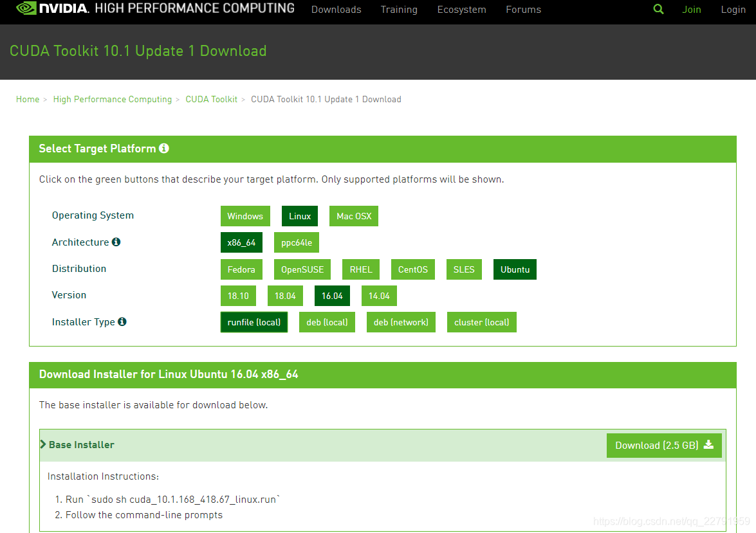Select deb (network) installer type
The image size is (756, 533).
point(401,322)
